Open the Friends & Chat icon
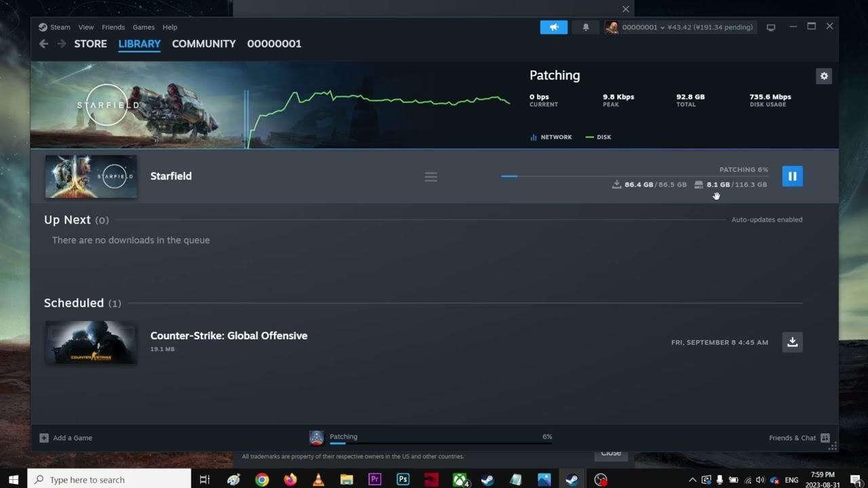This screenshot has height=488, width=868. click(x=825, y=438)
